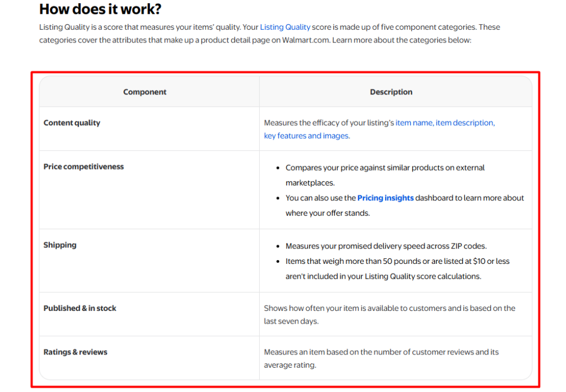Click the Component column header
The image size is (566, 392).
tap(145, 92)
